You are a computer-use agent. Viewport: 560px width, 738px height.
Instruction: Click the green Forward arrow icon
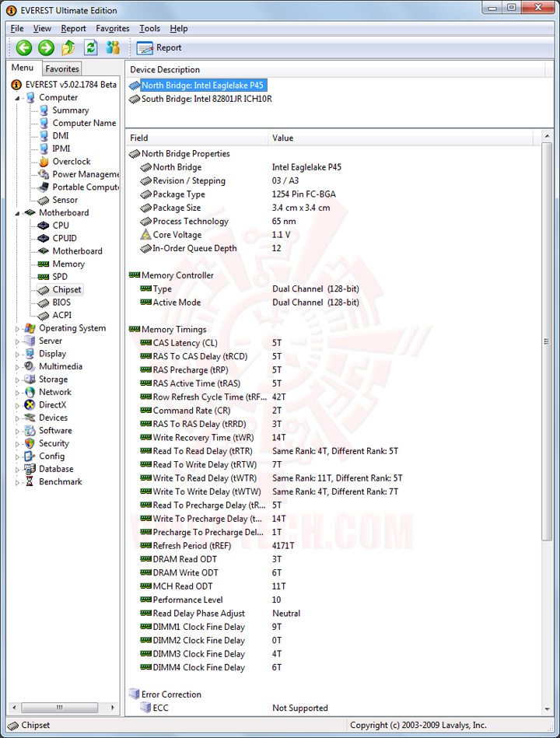46,47
